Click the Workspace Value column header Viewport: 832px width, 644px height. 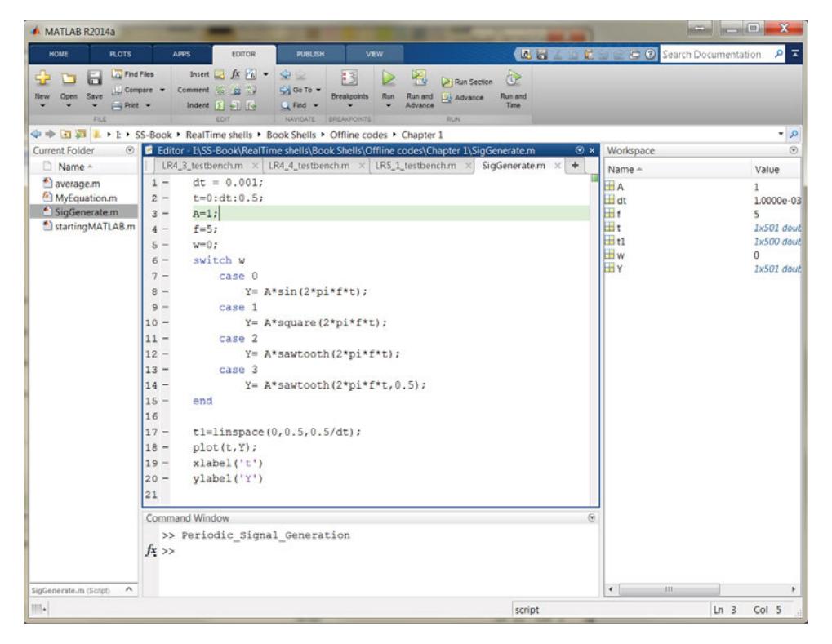(767, 170)
